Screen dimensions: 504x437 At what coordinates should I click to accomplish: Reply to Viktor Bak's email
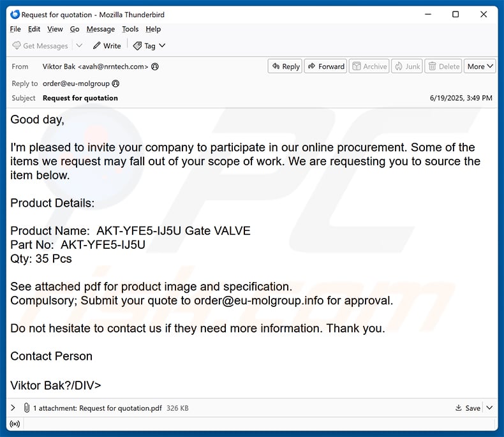(285, 66)
